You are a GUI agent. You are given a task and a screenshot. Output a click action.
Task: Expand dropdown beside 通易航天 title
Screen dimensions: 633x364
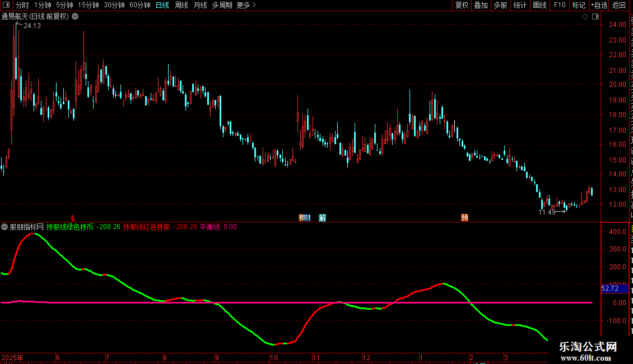pos(75,17)
